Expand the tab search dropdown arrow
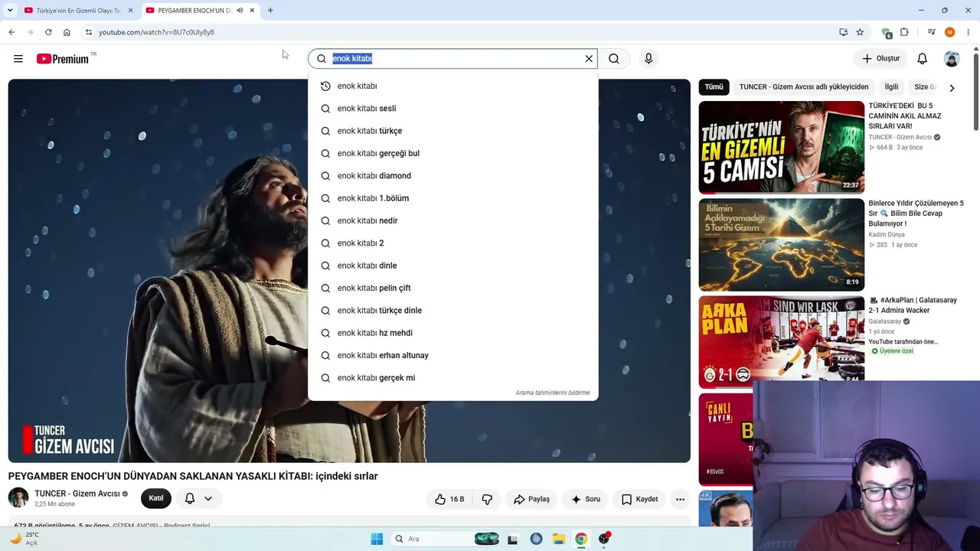The image size is (980, 551). tap(10, 11)
